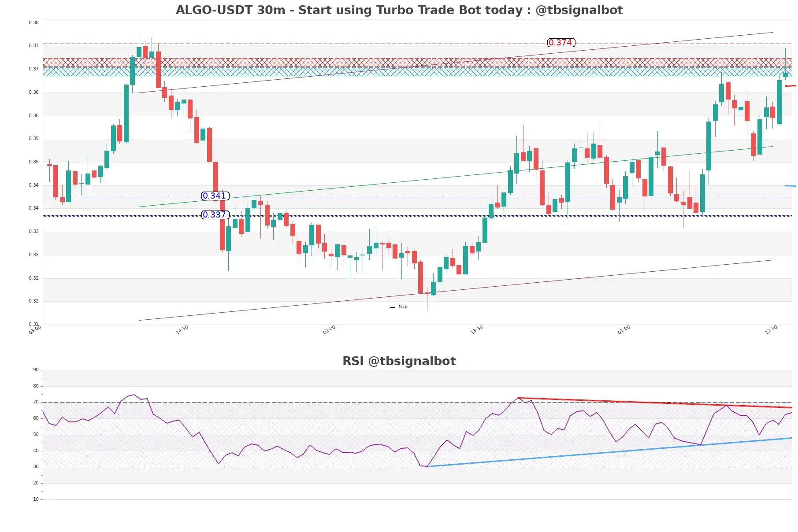Image resolution: width=798 pixels, height=532 pixels.
Task: Click the red hatched resistance zone
Action: coord(417,63)
